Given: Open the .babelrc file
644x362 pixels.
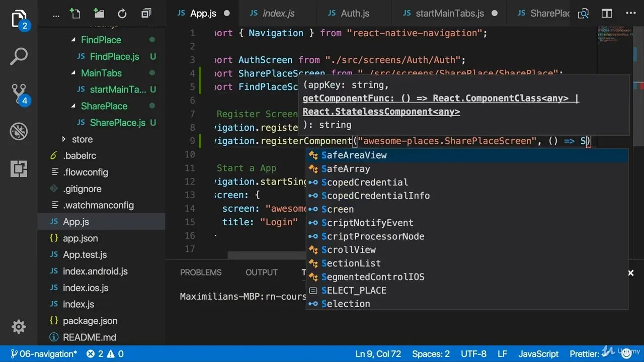Looking at the screenshot, I should tap(79, 156).
